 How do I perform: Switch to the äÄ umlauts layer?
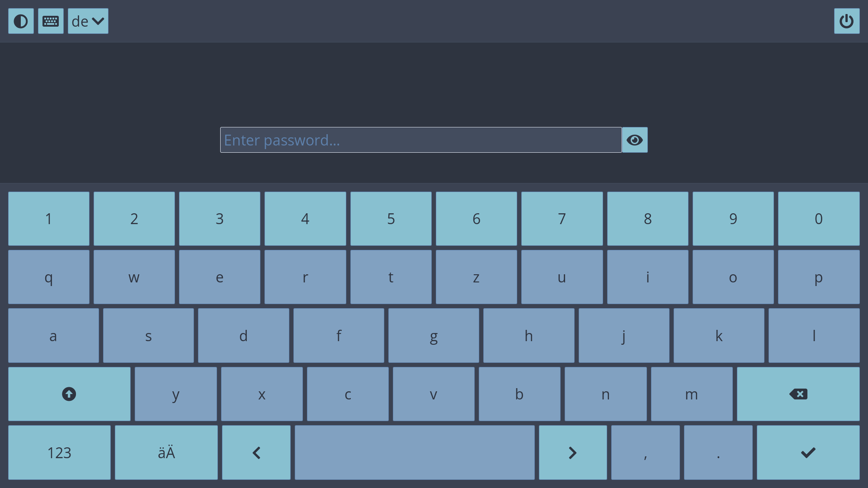tap(166, 452)
